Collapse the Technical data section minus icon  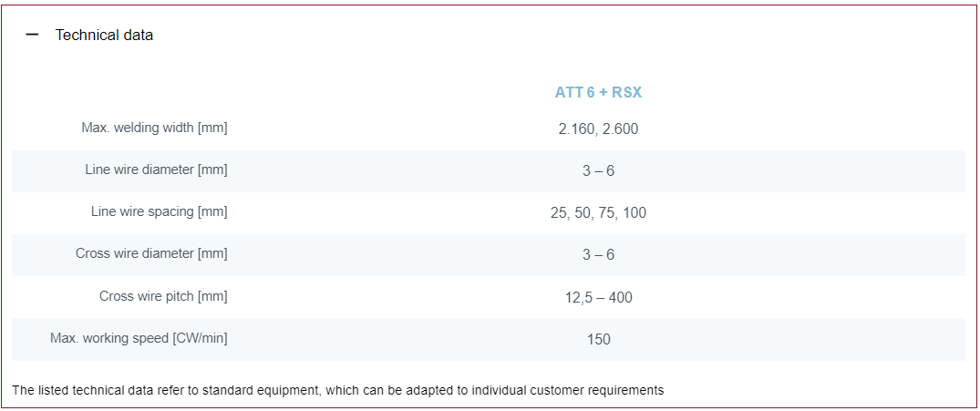[33, 35]
